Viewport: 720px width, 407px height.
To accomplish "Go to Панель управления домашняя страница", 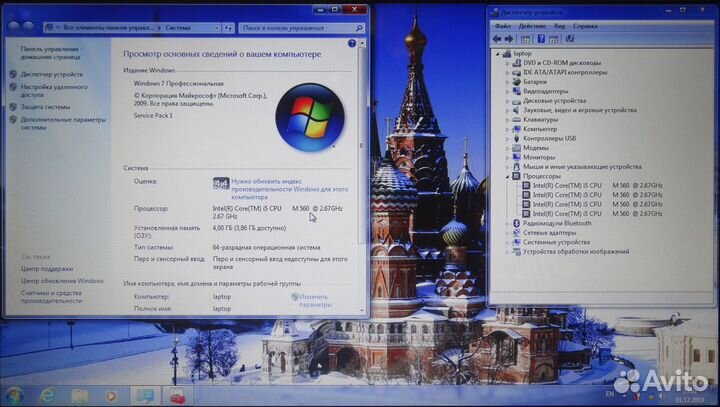I will coord(50,53).
